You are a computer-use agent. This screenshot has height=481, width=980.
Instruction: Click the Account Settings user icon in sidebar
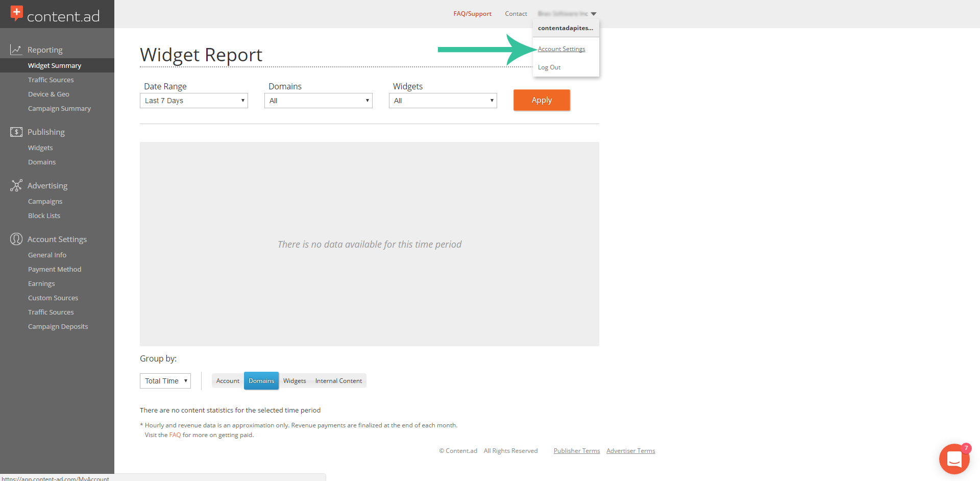[16, 239]
